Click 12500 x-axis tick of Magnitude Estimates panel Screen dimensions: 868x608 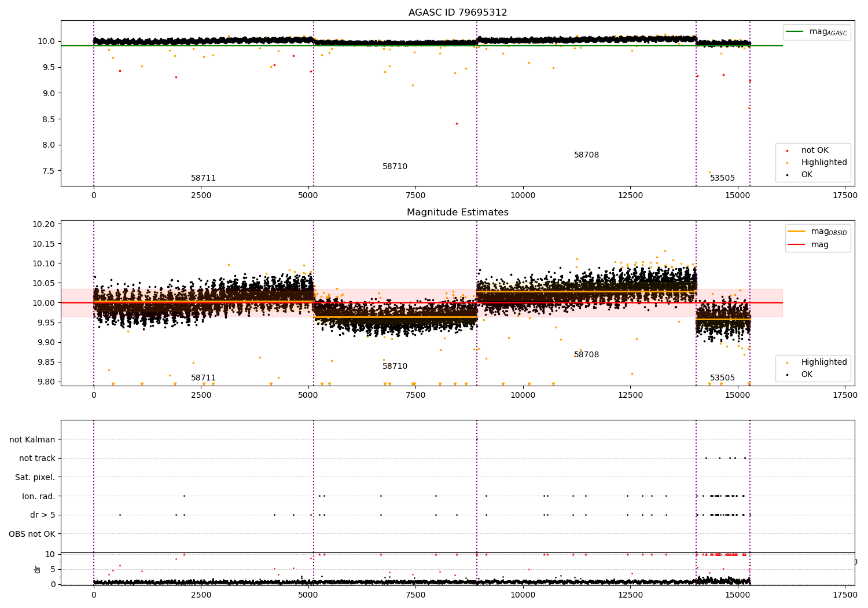click(x=630, y=395)
